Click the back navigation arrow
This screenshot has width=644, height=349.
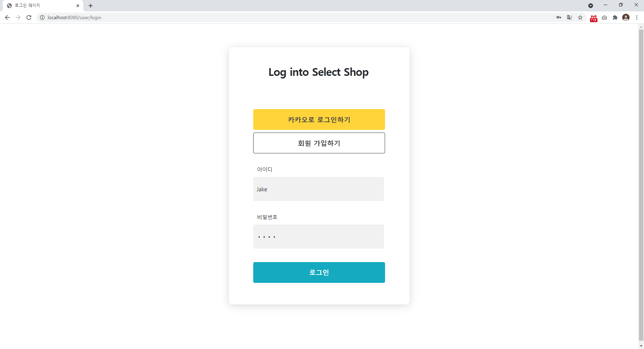[x=7, y=17]
